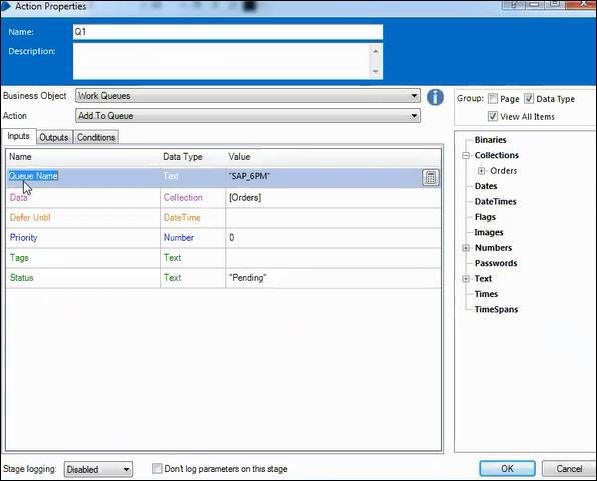Click the Cancel button

[x=569, y=468]
